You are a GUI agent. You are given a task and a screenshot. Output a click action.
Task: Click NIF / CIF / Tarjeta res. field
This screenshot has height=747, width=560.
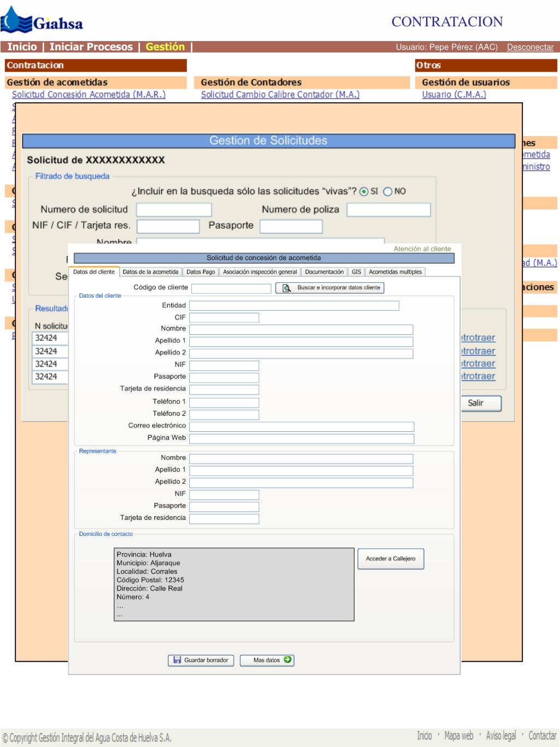pyautogui.click(x=168, y=226)
